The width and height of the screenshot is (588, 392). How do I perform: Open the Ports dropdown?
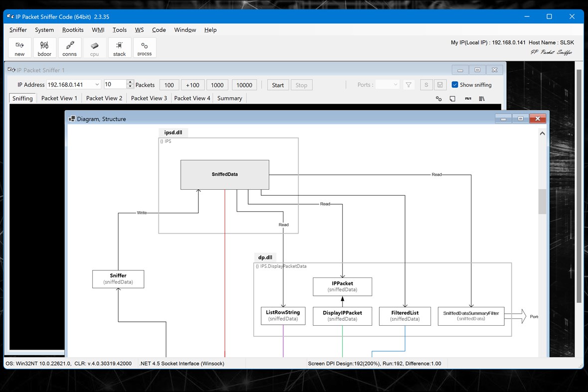[x=387, y=85]
